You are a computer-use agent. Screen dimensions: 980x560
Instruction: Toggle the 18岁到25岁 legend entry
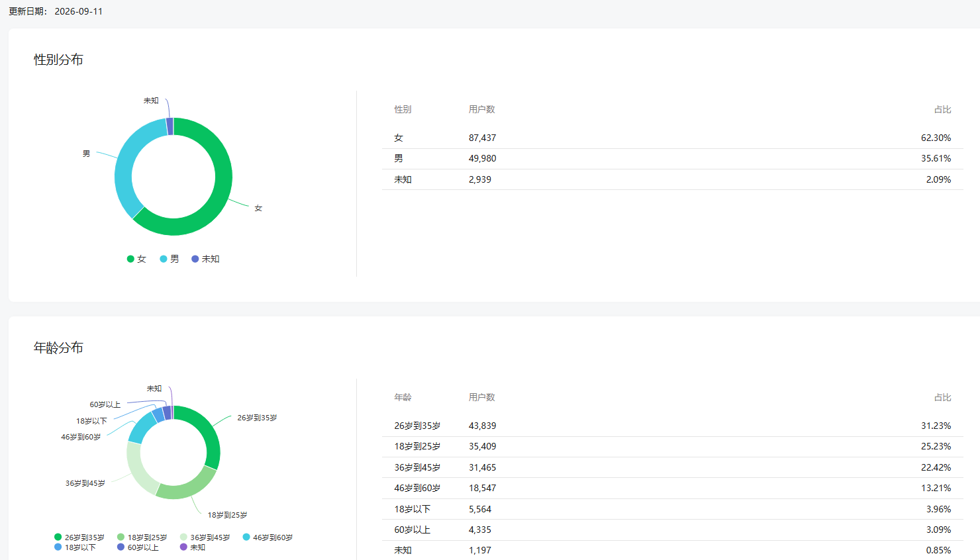click(142, 537)
